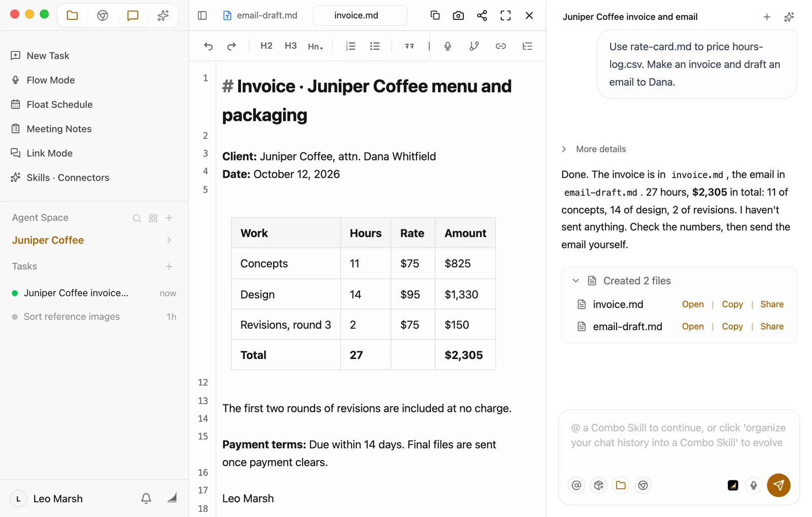Screen dimensions: 812x517
Task: Search the Agent Space
Action: coord(137,218)
